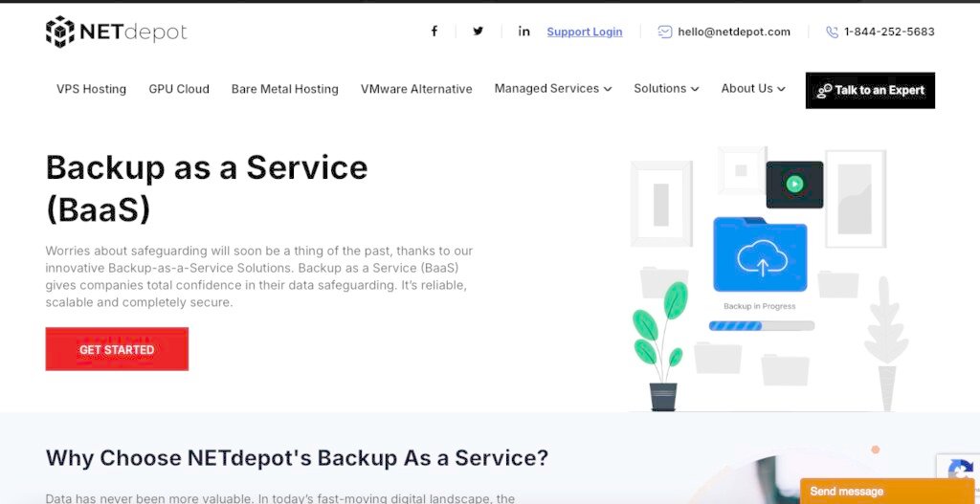Expand the Solutions dropdown menu

[666, 89]
